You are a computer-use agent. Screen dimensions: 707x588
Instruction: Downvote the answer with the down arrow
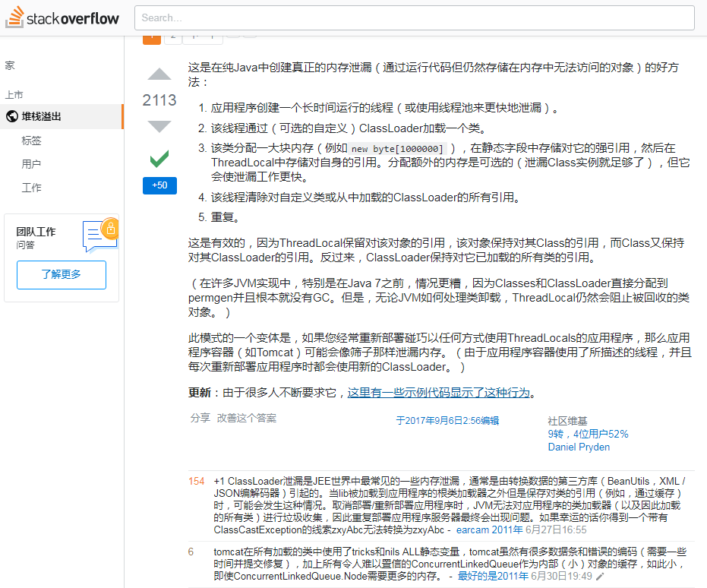click(x=159, y=126)
